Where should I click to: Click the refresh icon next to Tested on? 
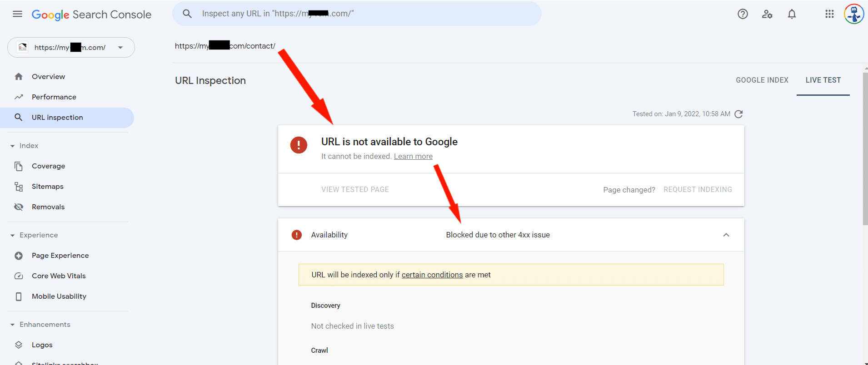coord(739,114)
